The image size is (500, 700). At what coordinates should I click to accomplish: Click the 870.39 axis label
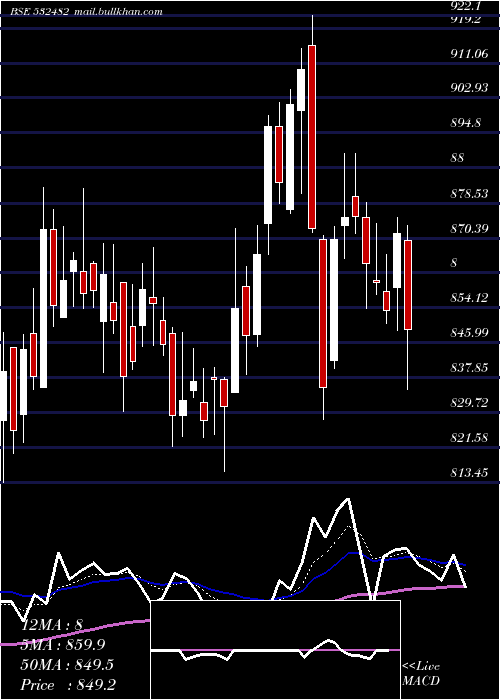[x=468, y=229]
